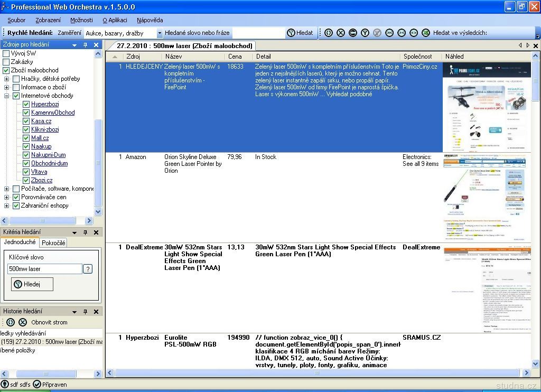
Task: Click the circled X icon in Historie hledání
Action: 23,322
